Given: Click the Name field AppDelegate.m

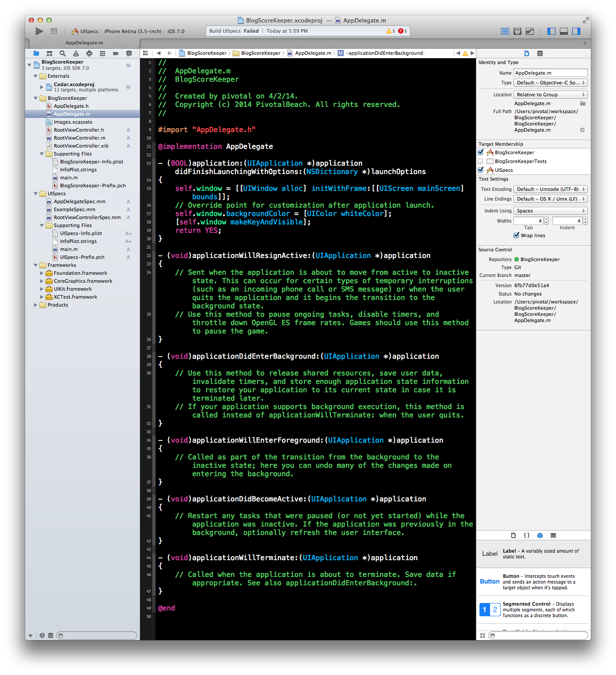Looking at the screenshot, I should click(551, 73).
